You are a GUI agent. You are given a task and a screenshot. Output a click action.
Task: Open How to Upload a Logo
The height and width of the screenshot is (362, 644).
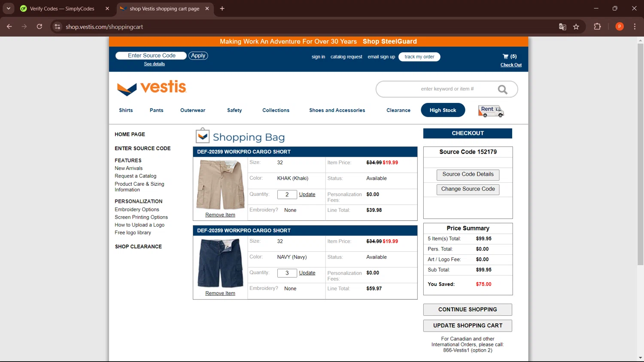[139, 225]
